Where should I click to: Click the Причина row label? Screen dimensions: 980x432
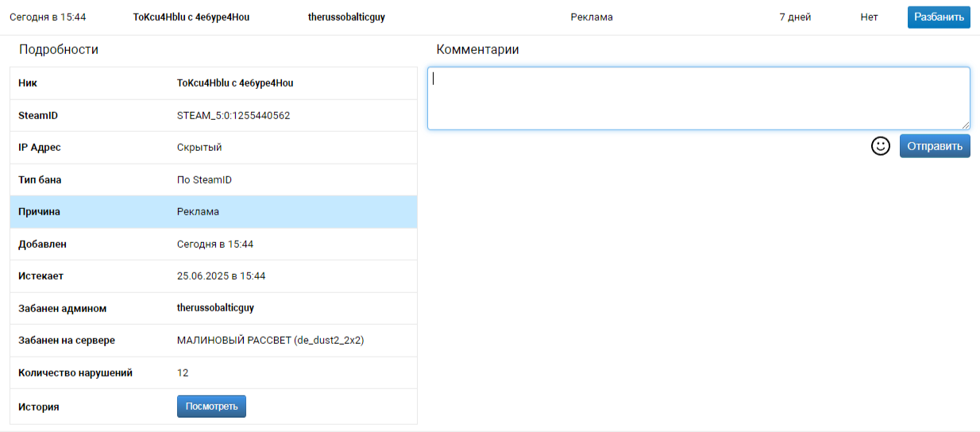[x=39, y=212]
